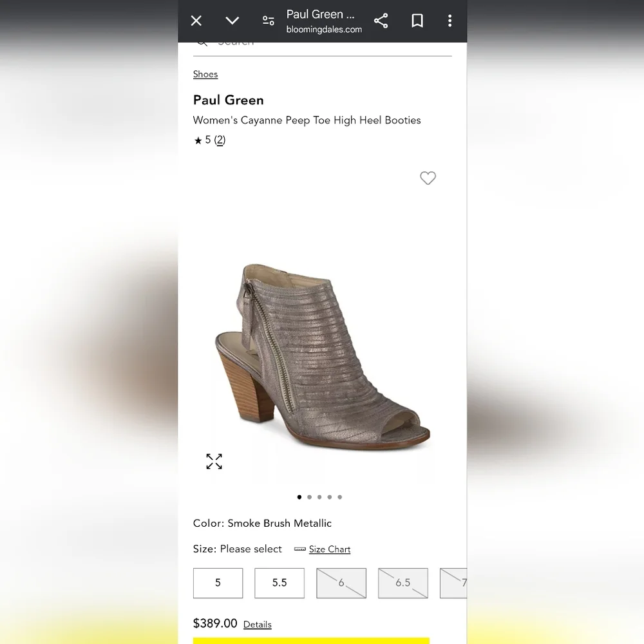
Task: View the 2 reviews link
Action: click(220, 140)
